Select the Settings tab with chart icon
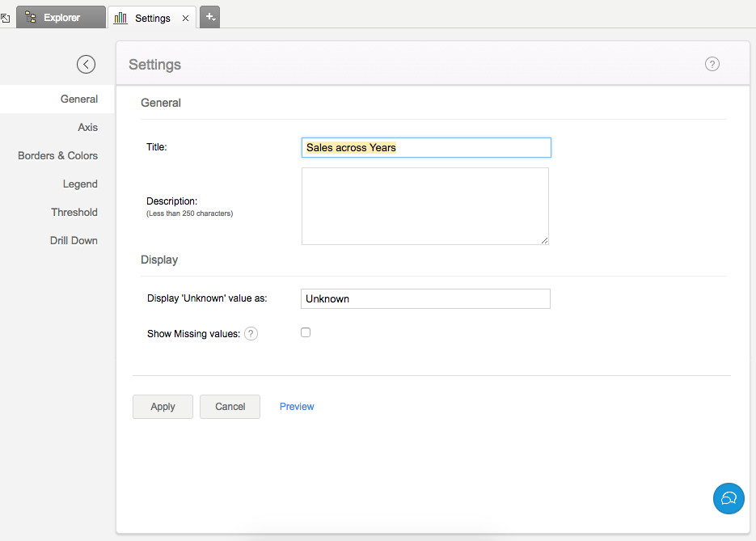Image resolution: width=756 pixels, height=541 pixels. 144,18
